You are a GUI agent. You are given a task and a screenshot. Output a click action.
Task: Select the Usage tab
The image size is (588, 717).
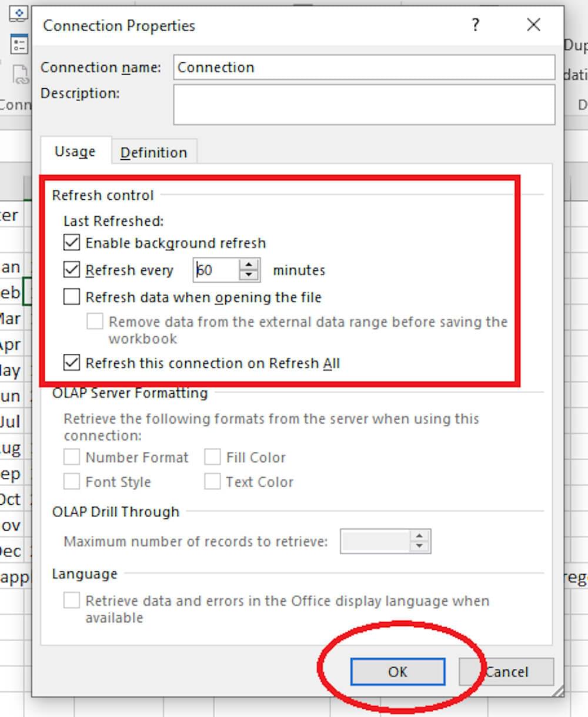click(75, 152)
